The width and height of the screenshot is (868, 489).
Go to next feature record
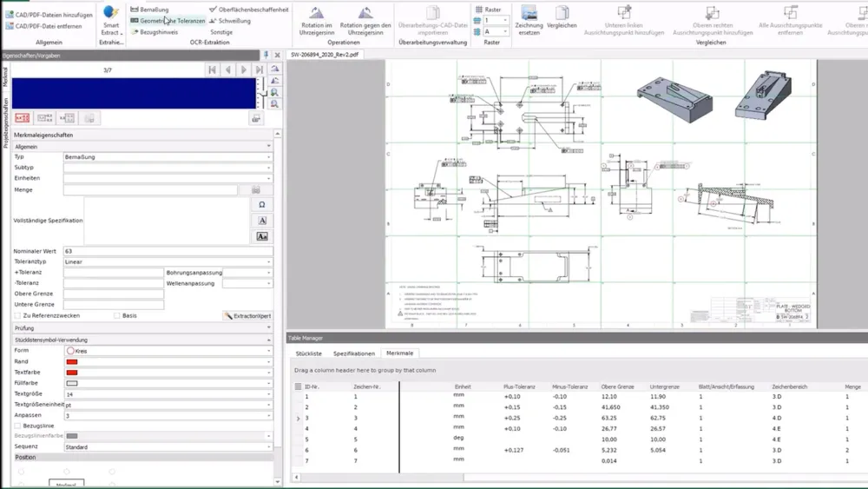pyautogui.click(x=244, y=69)
